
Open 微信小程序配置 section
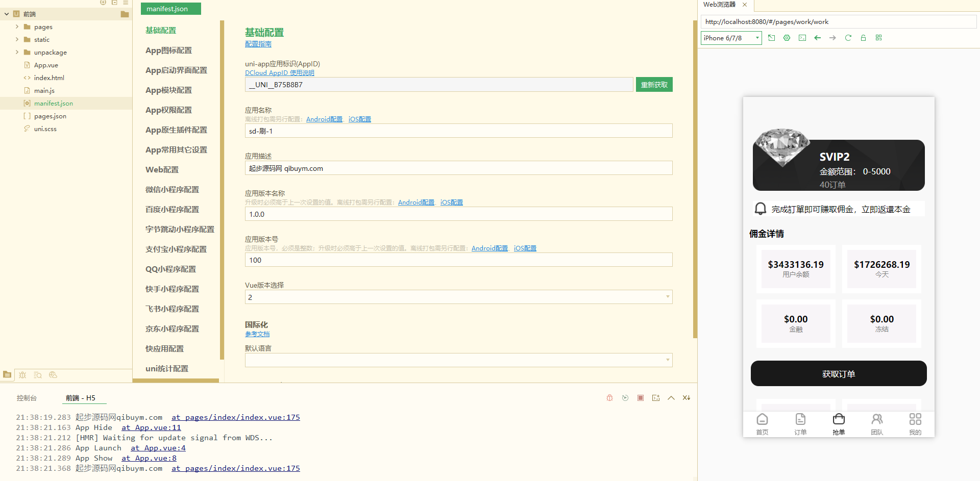tap(172, 189)
